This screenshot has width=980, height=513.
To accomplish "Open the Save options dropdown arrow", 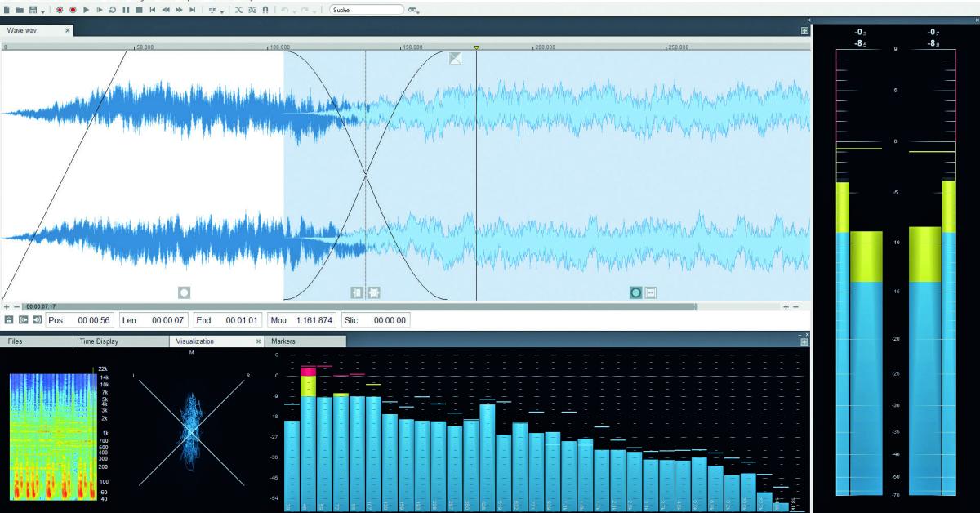I will coord(42,11).
